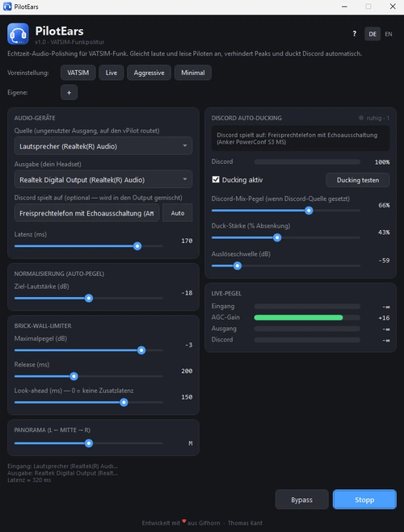Click the Ausgang level meter bar
Screen dimensions: 404x532
[307, 329]
